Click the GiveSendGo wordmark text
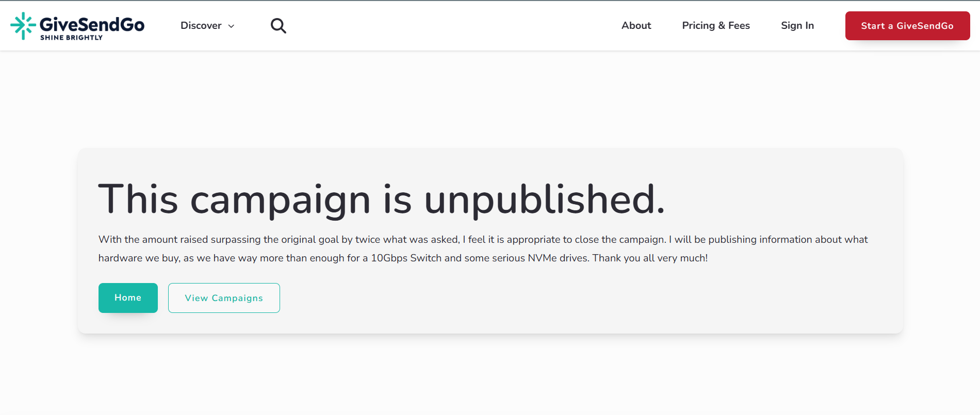 point(92,24)
